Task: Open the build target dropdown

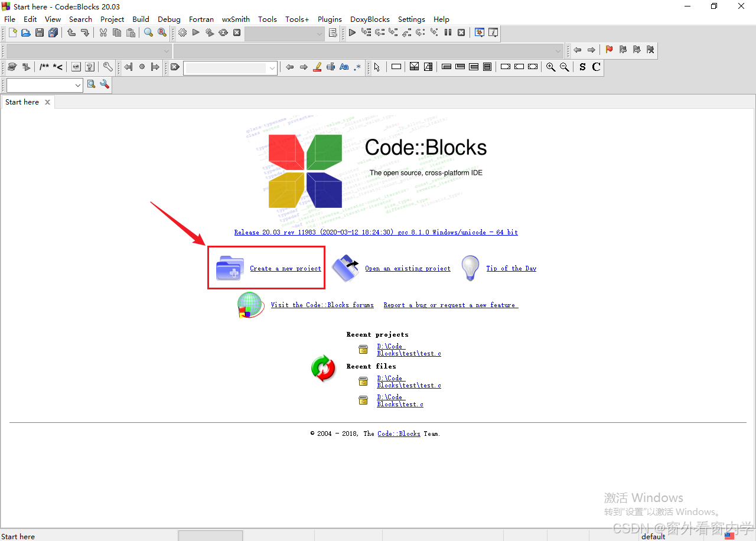Action: coord(285,34)
